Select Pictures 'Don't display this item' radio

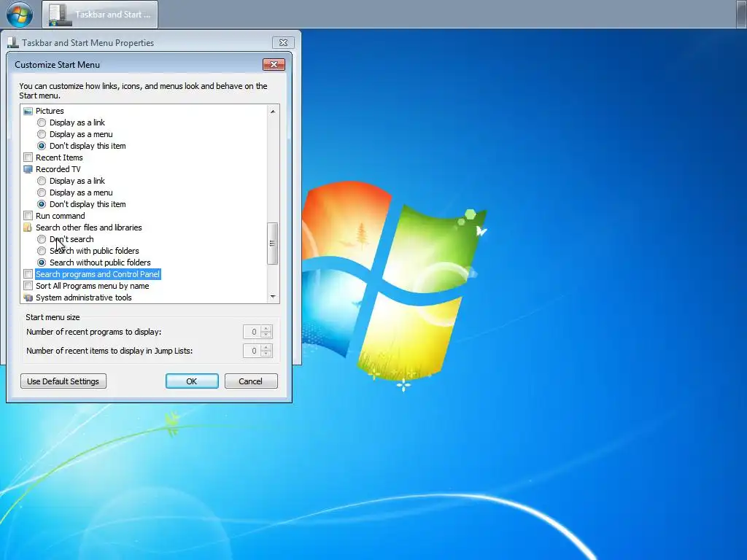42,146
